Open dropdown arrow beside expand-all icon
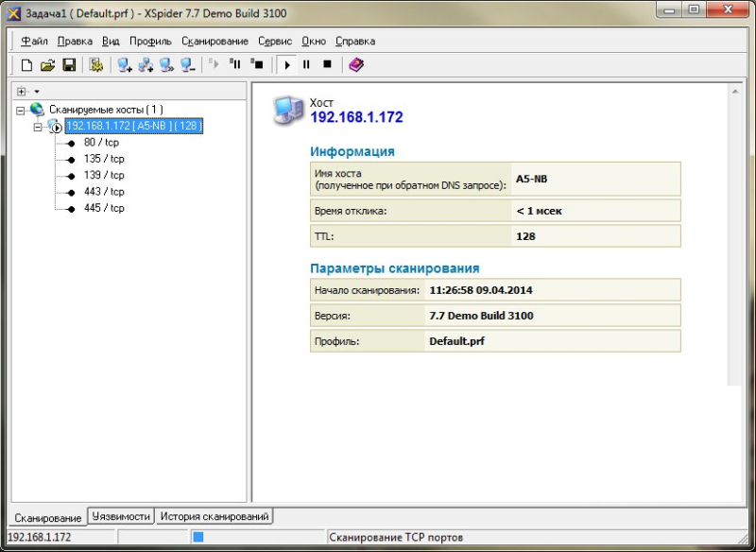756x552 pixels. (x=37, y=91)
